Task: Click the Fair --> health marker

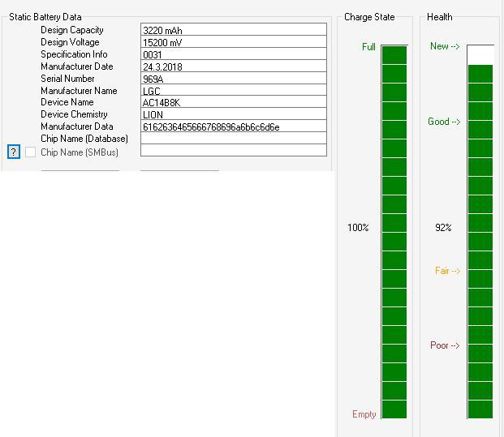Action: click(x=448, y=271)
